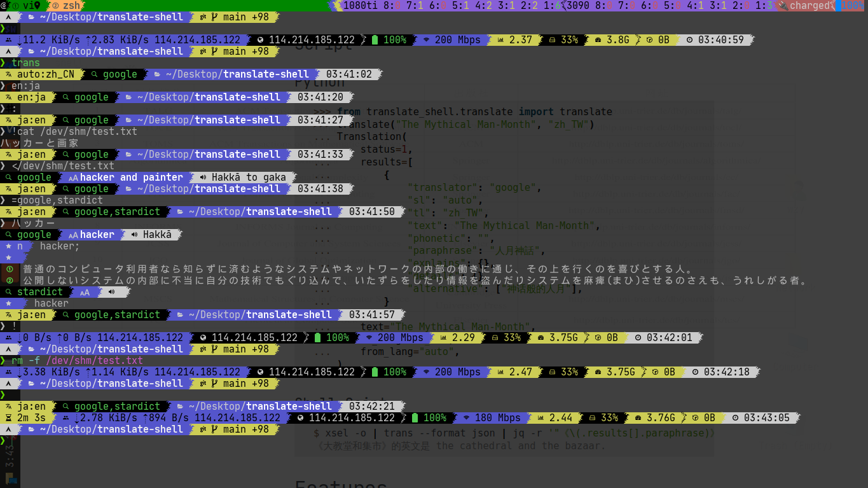868x488 pixels.
Task: Click "google,stardict" in the 03:41:50 row
Action: [x=117, y=211]
